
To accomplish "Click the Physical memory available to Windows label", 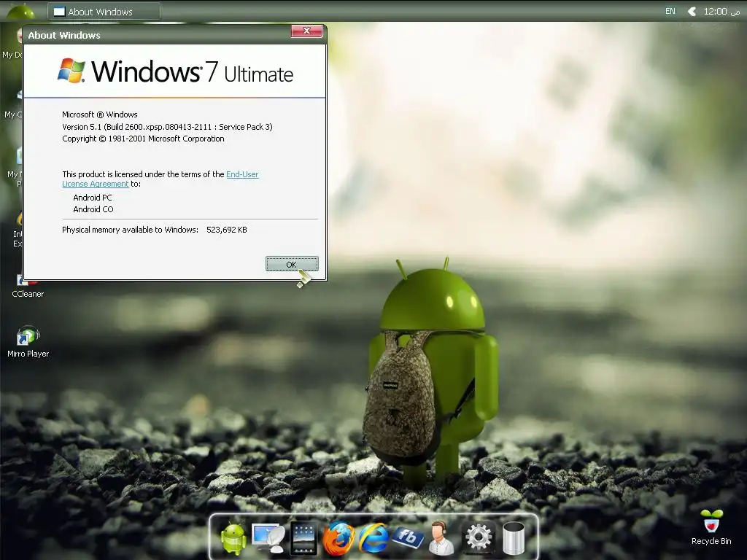I will tap(130, 230).
